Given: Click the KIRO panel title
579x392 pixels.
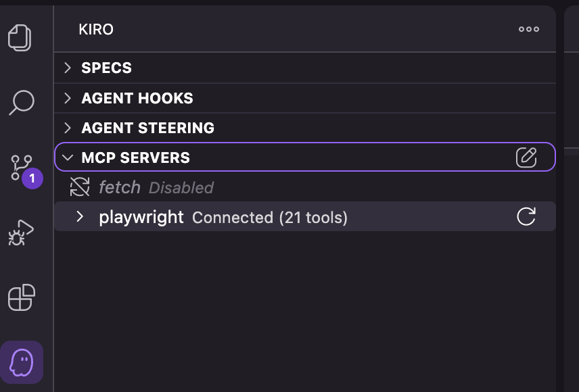Looking at the screenshot, I should [x=96, y=29].
